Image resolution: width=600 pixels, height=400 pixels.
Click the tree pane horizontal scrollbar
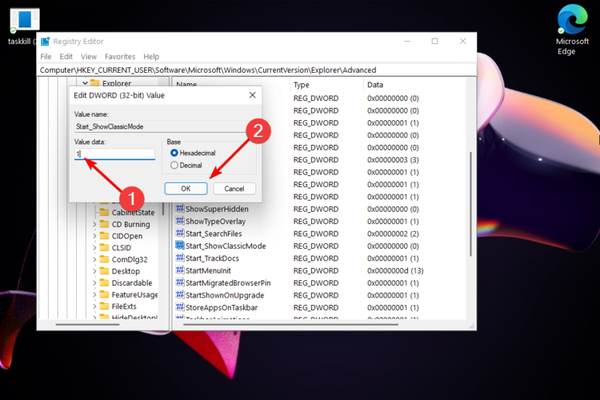click(x=87, y=325)
